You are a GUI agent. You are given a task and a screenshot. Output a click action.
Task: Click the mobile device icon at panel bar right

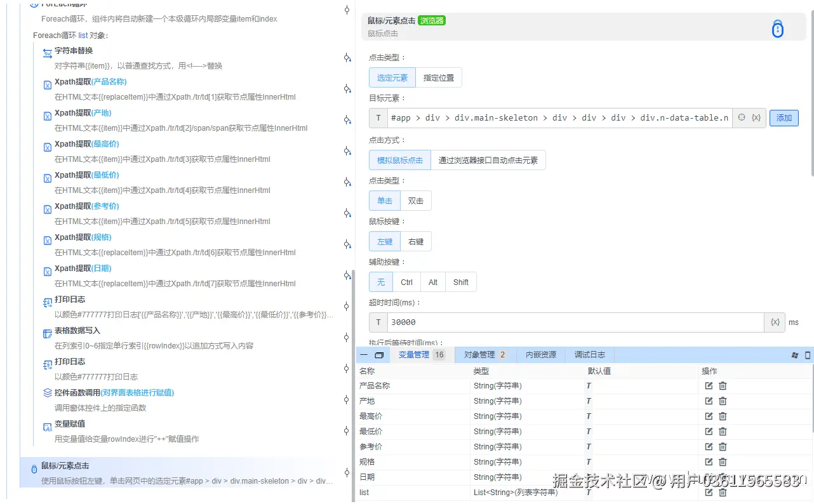tap(808, 355)
